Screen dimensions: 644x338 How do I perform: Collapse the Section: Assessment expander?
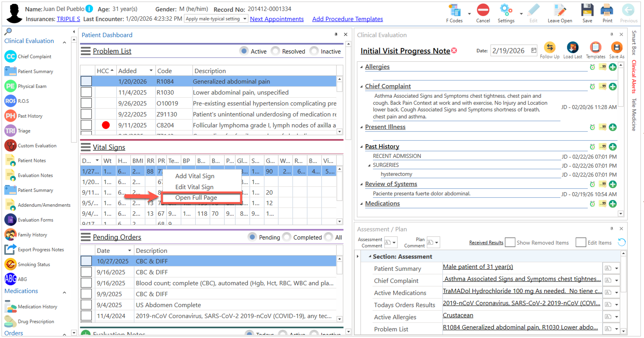click(370, 257)
